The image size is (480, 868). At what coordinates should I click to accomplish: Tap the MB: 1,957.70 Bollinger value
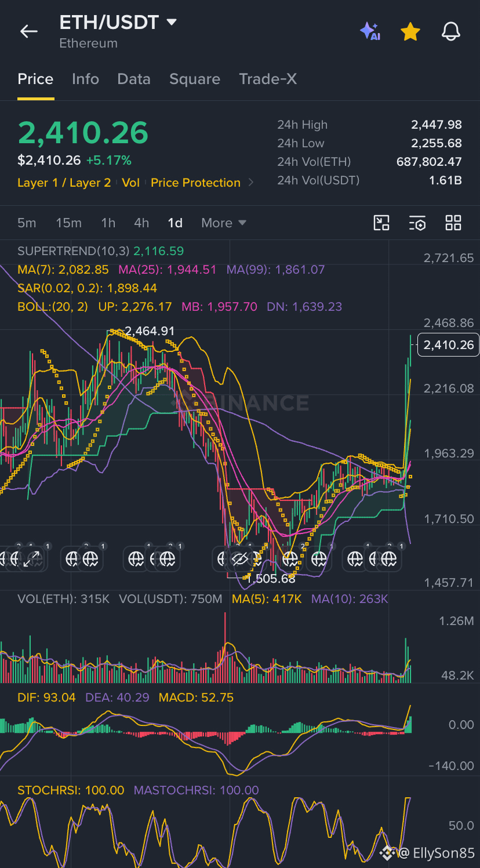(219, 306)
